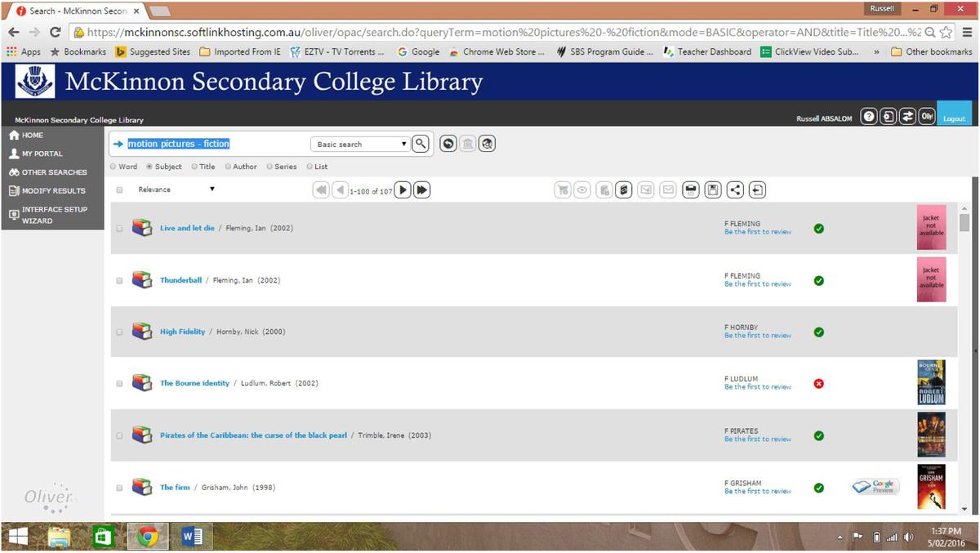Click the export arrow icon after share
The image size is (980, 553).
pyautogui.click(x=758, y=190)
